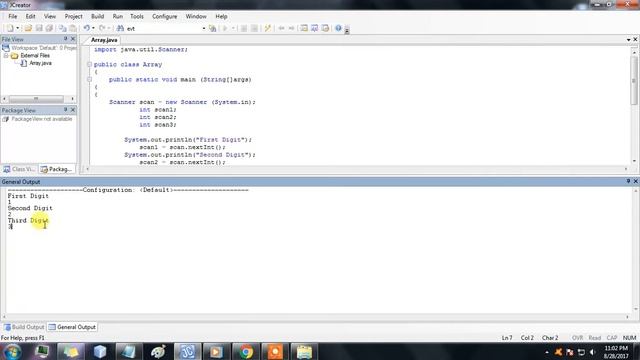Select the Array.java editor tab
Image resolution: width=640 pixels, height=360 pixels.
coord(104,40)
